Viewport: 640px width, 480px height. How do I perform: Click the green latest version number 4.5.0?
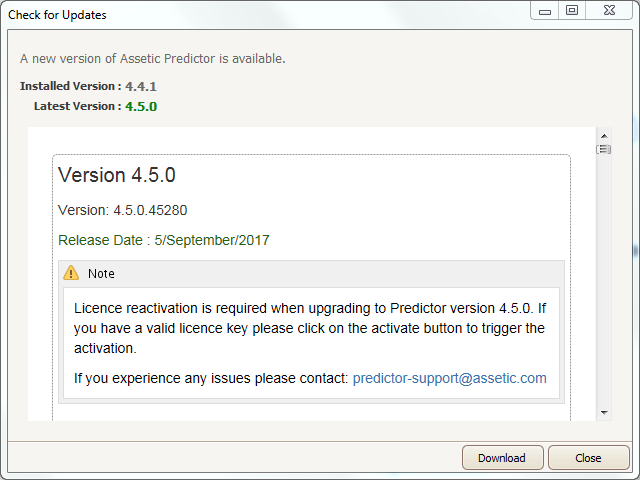[x=141, y=107]
